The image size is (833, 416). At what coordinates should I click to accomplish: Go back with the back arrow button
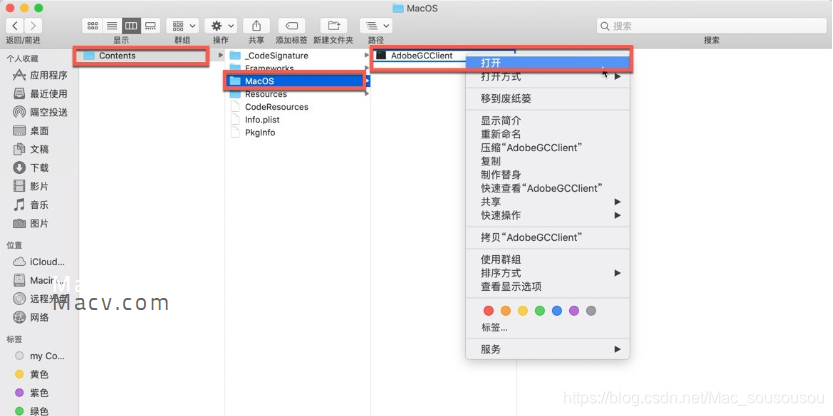coord(15,25)
